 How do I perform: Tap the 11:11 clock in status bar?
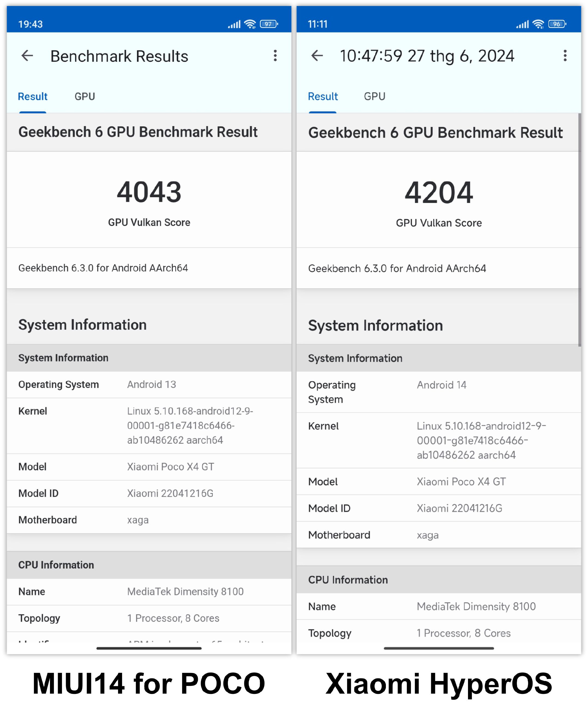(318, 24)
